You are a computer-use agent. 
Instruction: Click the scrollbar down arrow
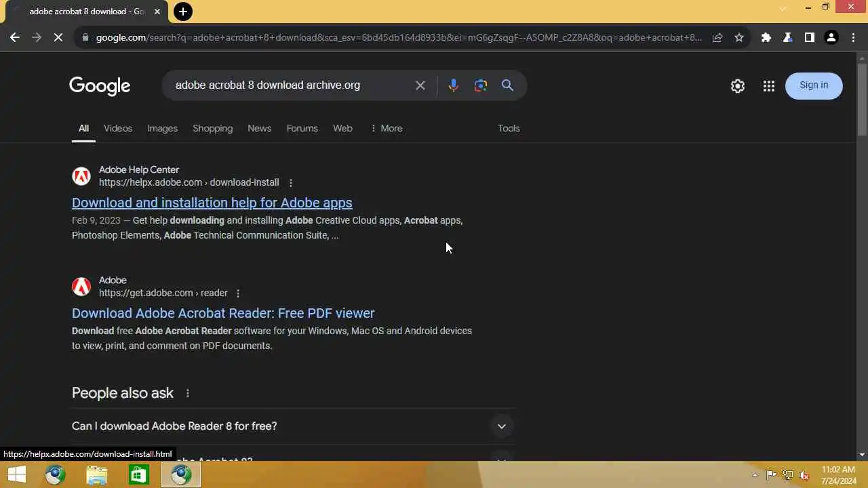pos(862,455)
